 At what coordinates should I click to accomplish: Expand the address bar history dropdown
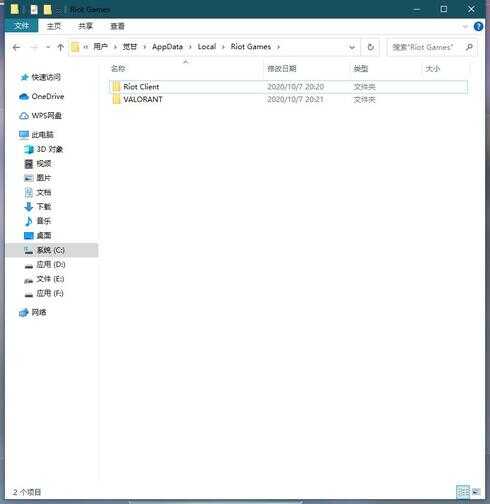[x=352, y=47]
